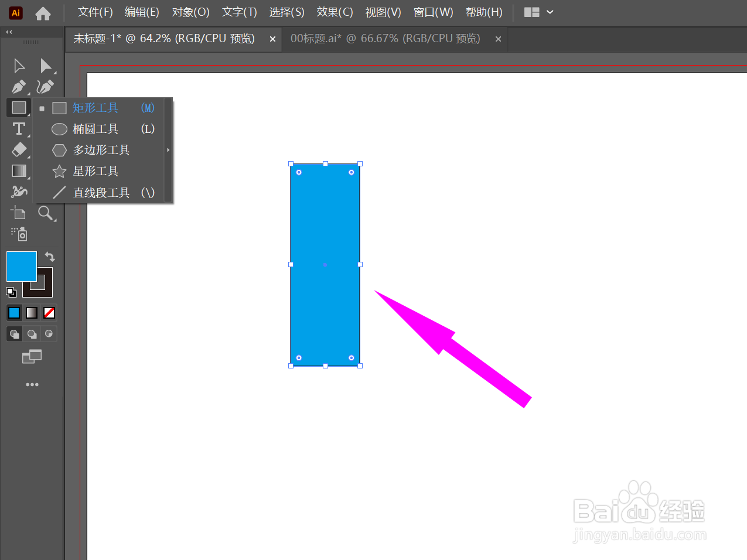Open the 视图(V) menu
This screenshot has height=560, width=747.
tap(383, 12)
